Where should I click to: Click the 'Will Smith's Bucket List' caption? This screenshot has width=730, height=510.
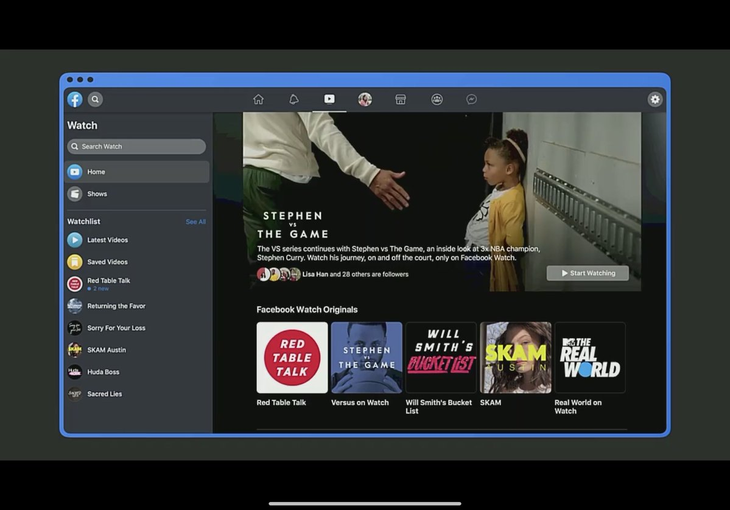pyautogui.click(x=439, y=407)
